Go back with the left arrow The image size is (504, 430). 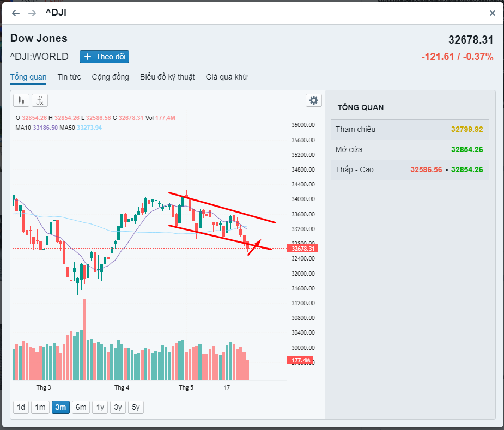click(x=15, y=13)
